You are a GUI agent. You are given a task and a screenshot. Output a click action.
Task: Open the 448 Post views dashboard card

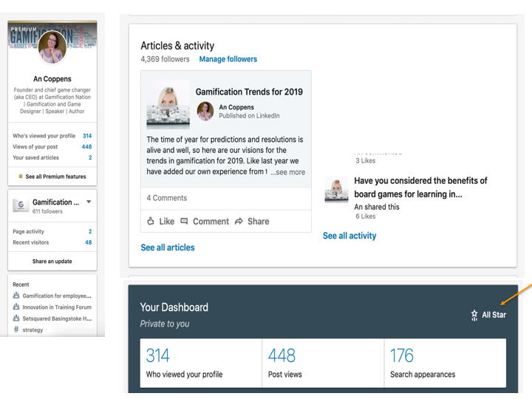pos(323,363)
